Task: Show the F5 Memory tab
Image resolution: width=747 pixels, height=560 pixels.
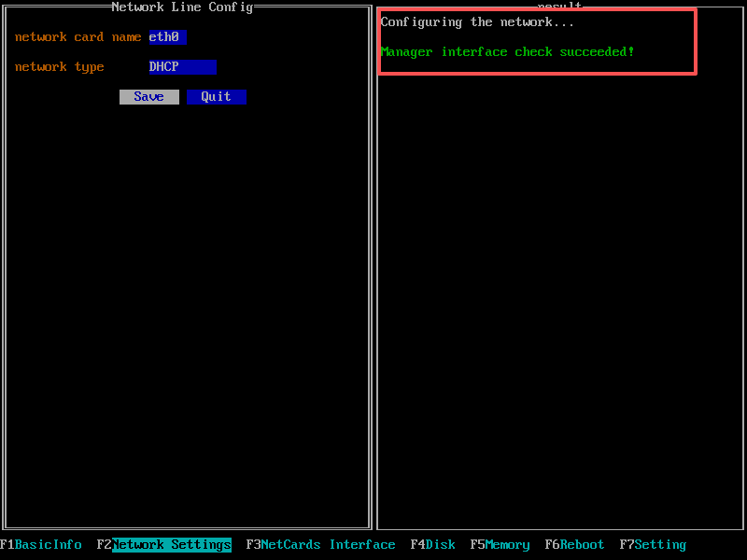Action: pyautogui.click(x=500, y=545)
